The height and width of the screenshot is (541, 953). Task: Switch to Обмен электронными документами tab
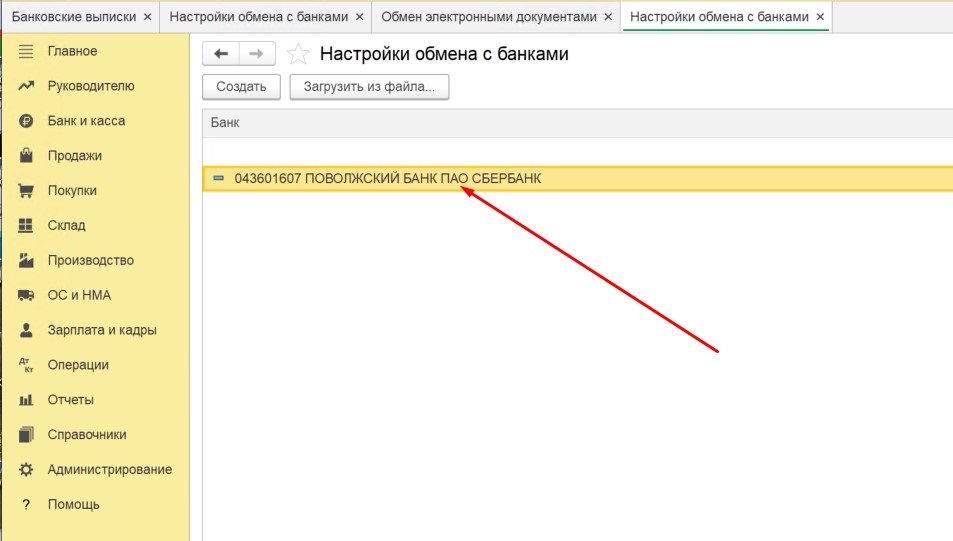pyautogui.click(x=489, y=17)
